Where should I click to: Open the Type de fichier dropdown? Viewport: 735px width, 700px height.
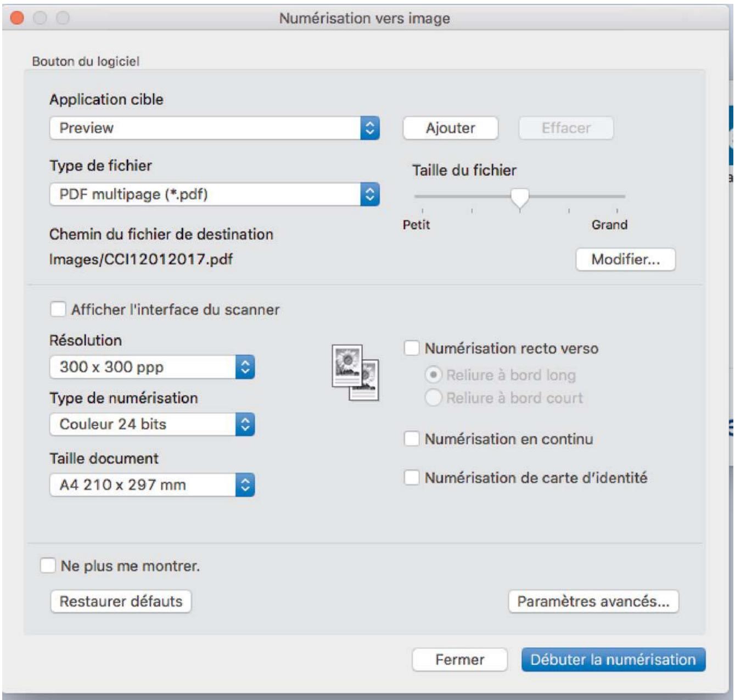click(214, 194)
